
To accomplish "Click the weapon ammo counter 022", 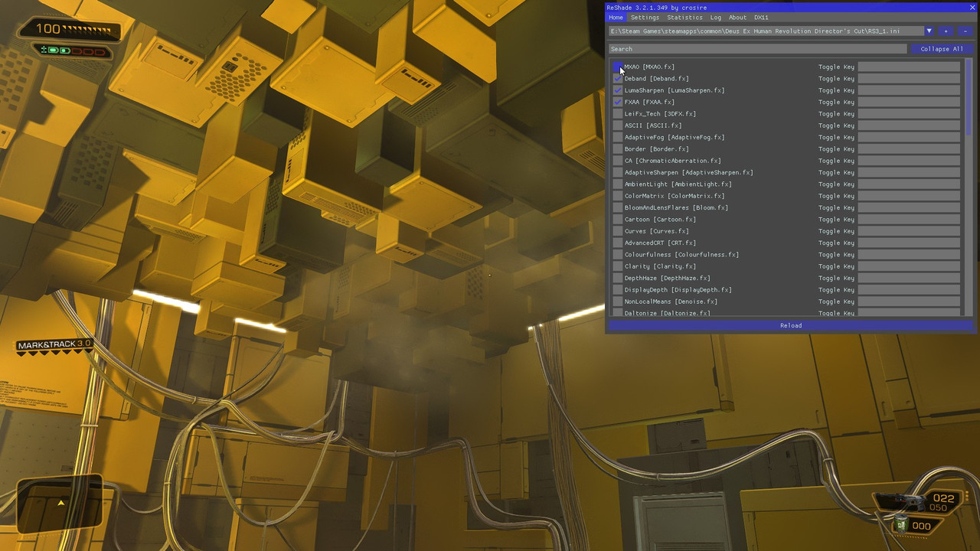I will [x=943, y=498].
